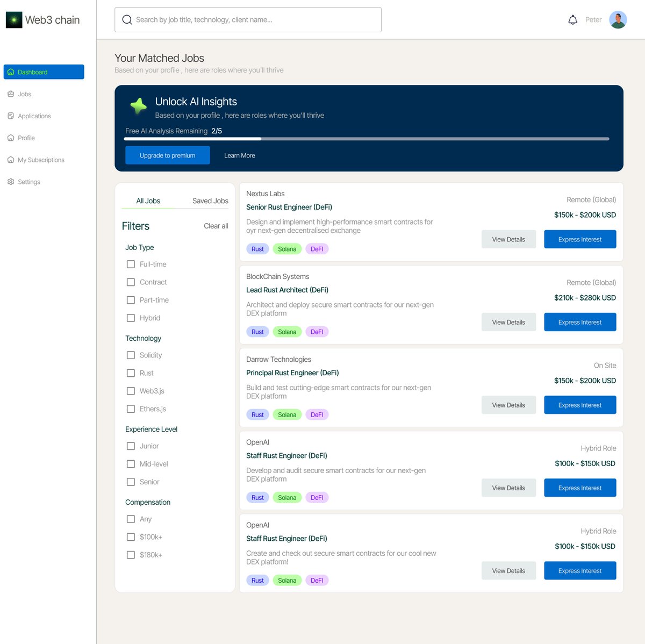Open Settings using the gear icon

pos(11,182)
